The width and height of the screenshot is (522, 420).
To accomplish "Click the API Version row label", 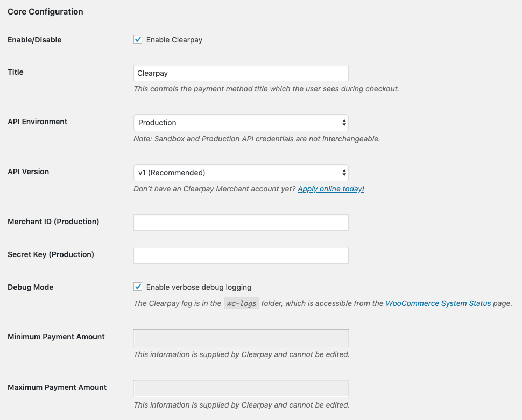I will (x=29, y=172).
